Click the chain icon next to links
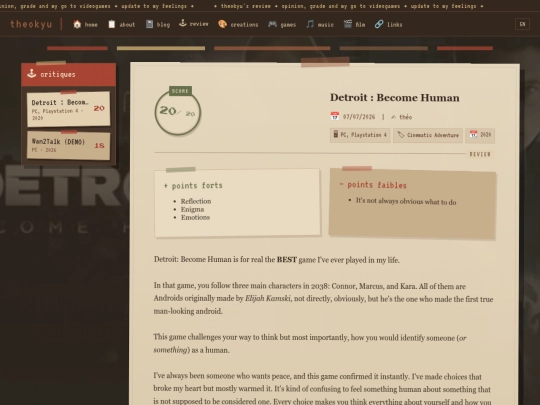This screenshot has width=540, height=405. click(379, 24)
